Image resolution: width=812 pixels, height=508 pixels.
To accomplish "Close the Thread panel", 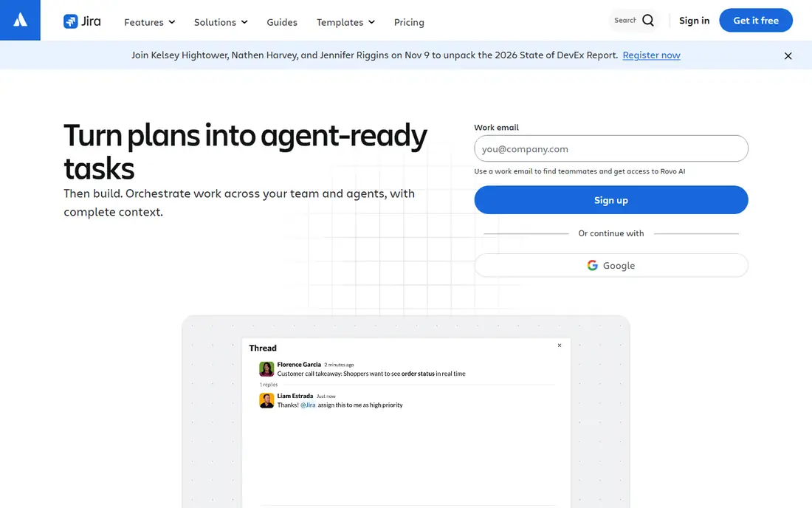I will [560, 346].
